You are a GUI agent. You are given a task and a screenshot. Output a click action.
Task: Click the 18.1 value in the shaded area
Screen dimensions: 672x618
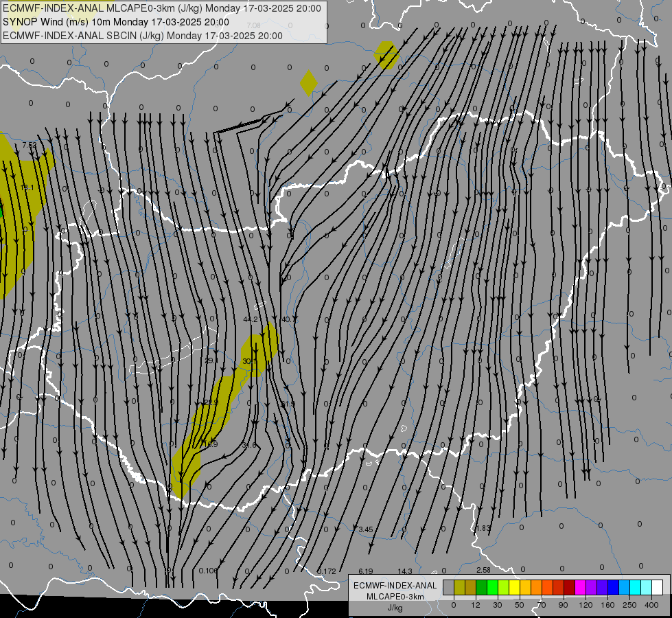(x=27, y=187)
